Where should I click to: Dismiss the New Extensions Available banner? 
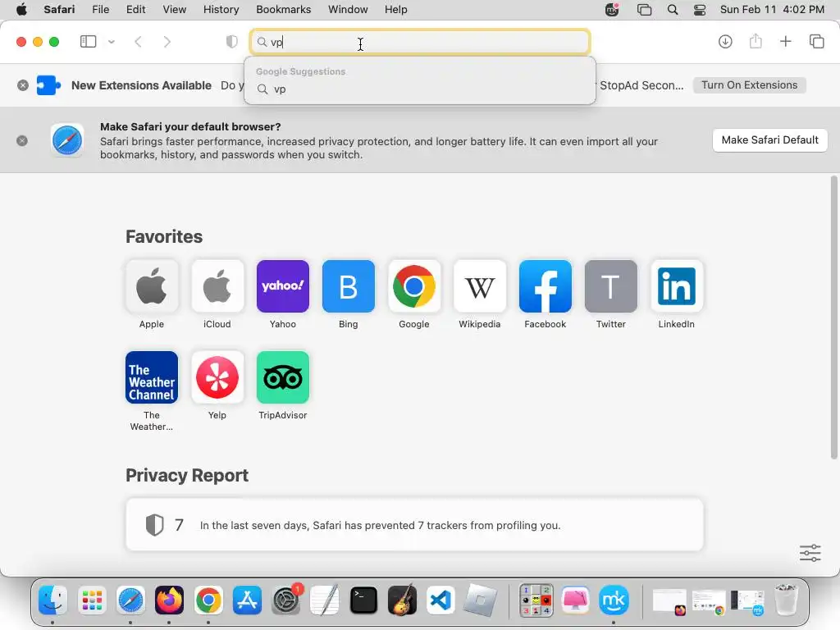[22, 85]
